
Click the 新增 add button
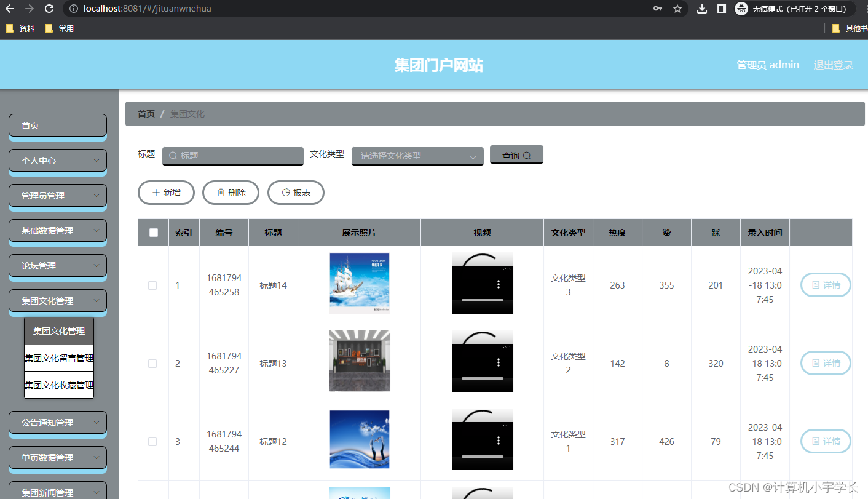[166, 193]
